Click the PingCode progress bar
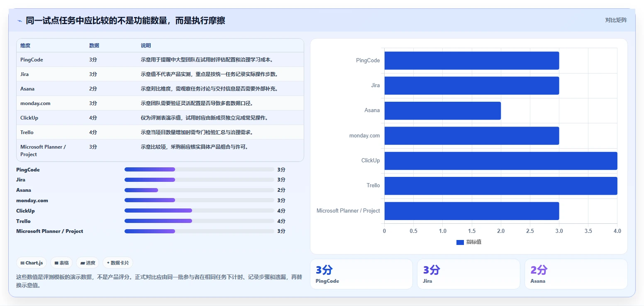Image resolution: width=644 pixels, height=306 pixels. 199,169
